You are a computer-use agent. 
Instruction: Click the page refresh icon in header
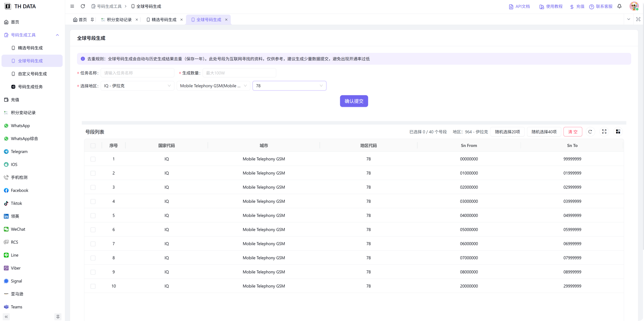[x=83, y=6]
